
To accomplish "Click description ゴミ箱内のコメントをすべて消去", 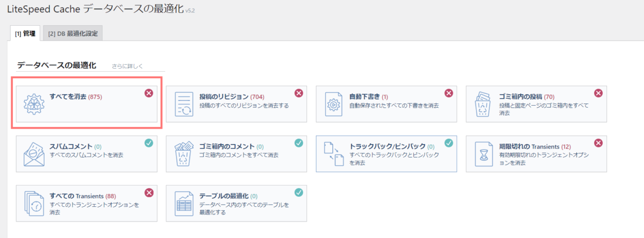I will click(x=239, y=155).
